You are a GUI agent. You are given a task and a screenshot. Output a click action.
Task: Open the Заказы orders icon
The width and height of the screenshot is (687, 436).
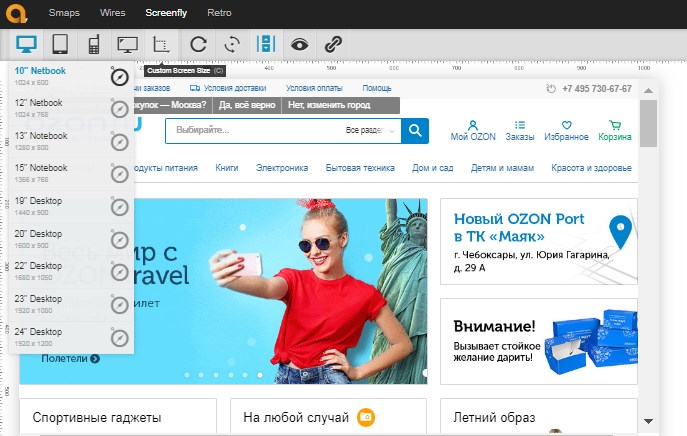(x=520, y=131)
